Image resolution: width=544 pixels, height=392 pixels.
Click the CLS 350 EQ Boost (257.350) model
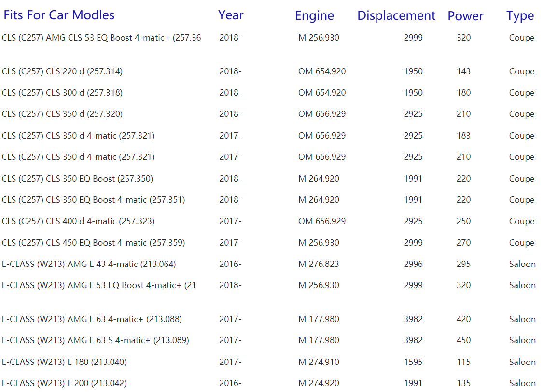(77, 179)
